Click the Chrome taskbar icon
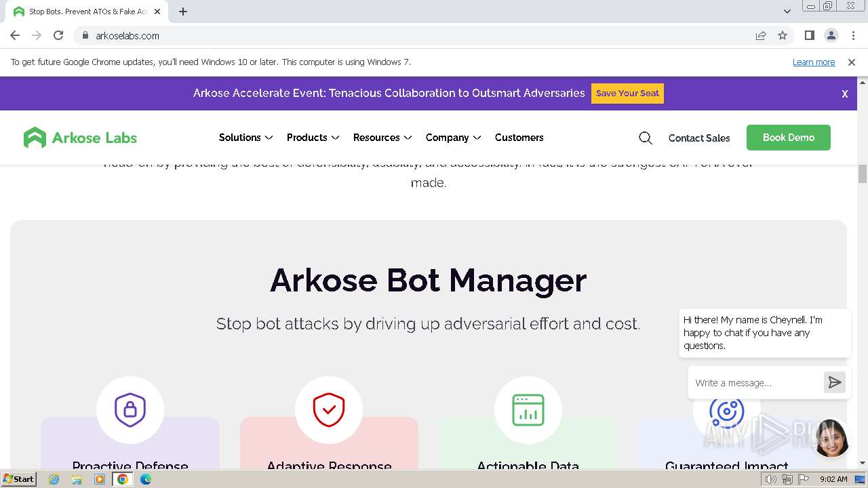 (123, 479)
